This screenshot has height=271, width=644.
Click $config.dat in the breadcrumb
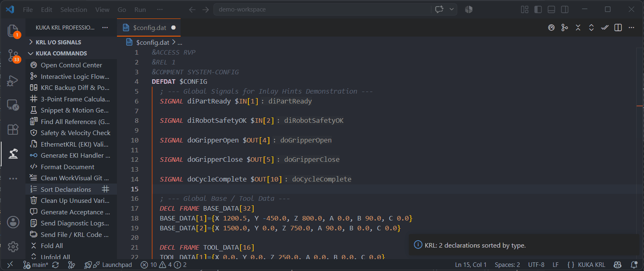pyautogui.click(x=153, y=42)
